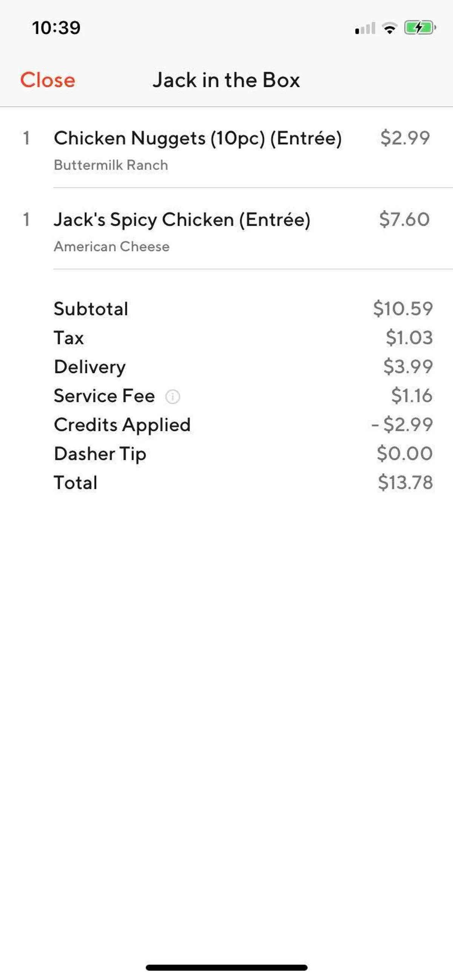Tap the $13.78 total amount

405,482
